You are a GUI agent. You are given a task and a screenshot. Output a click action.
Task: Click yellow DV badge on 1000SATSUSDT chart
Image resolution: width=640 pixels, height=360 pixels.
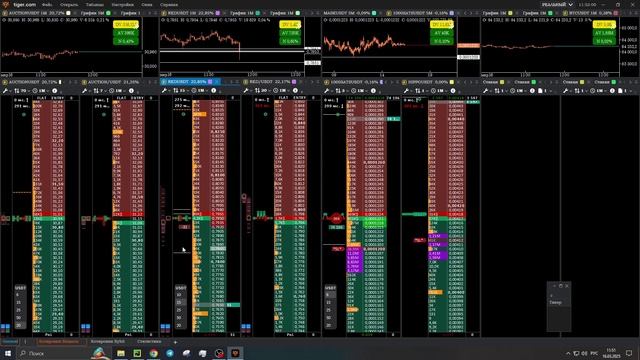[442, 25]
